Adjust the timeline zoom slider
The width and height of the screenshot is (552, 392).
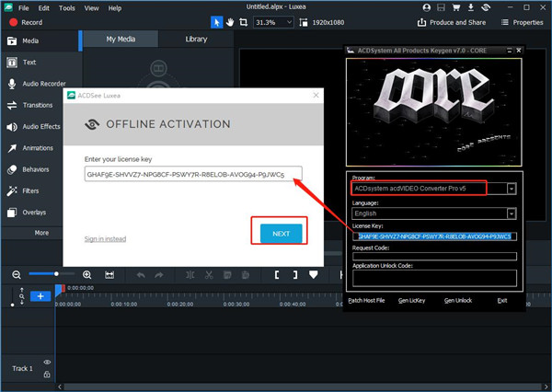pyautogui.click(x=52, y=273)
